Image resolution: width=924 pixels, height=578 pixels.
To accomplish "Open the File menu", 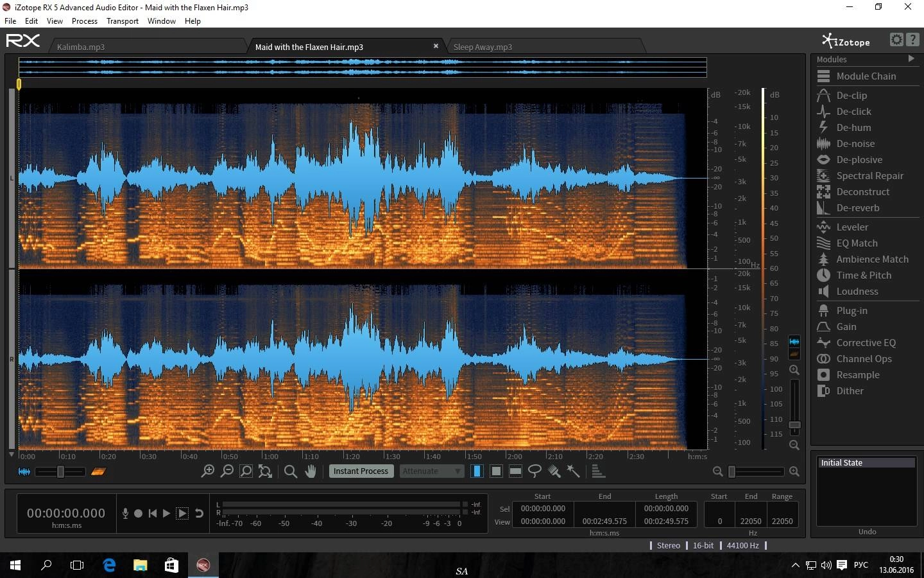I will [x=10, y=21].
